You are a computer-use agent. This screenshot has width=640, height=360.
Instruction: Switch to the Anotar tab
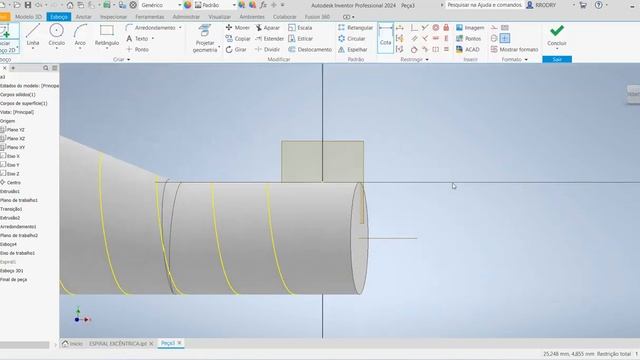[84, 17]
